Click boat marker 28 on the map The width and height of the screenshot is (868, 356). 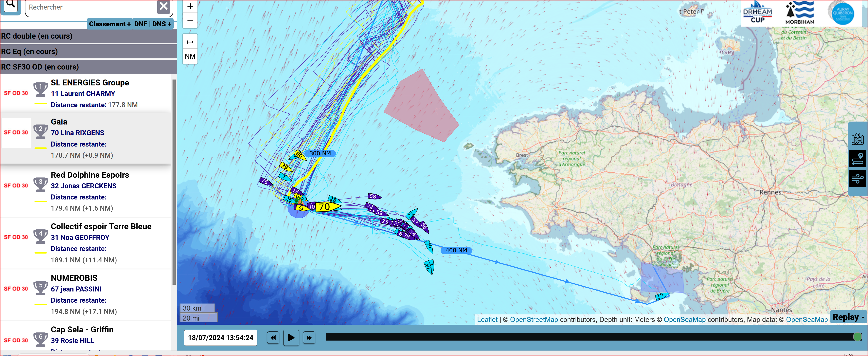[334, 199]
